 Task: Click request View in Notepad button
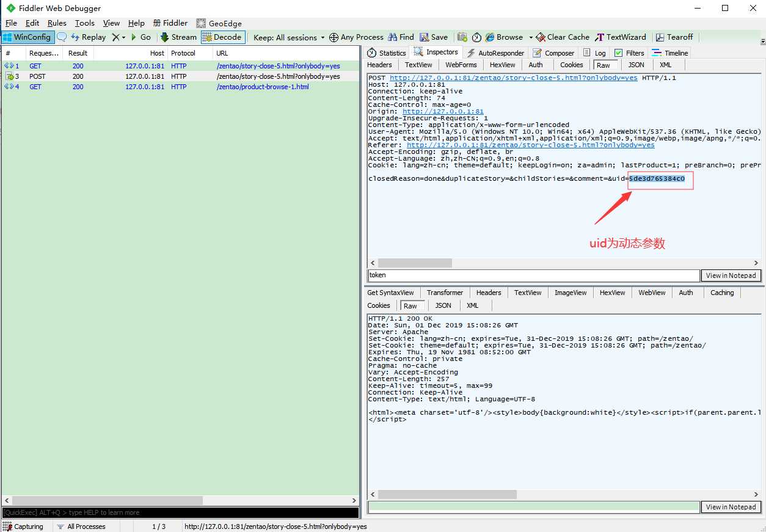click(x=731, y=275)
